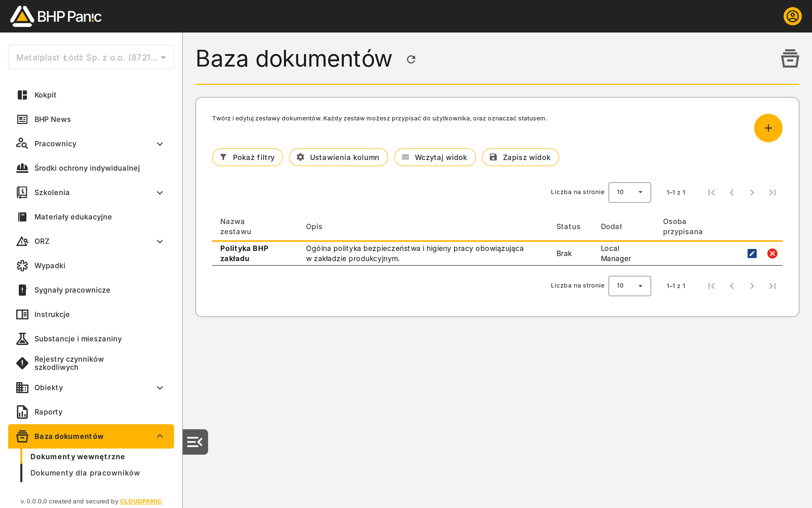Go to last page in top pagination
The width and height of the screenshot is (812, 508).
pyautogui.click(x=772, y=193)
